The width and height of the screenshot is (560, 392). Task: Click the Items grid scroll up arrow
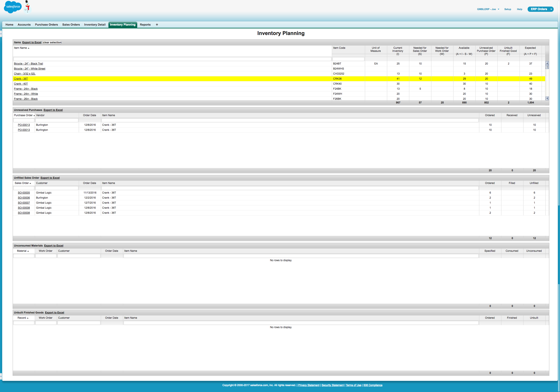tap(547, 63)
